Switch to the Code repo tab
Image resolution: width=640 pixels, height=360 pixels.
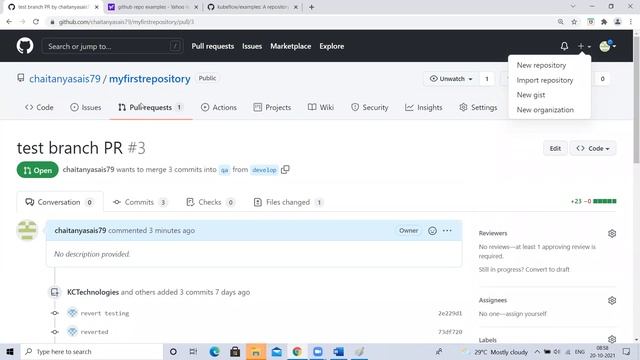pyautogui.click(x=39, y=107)
